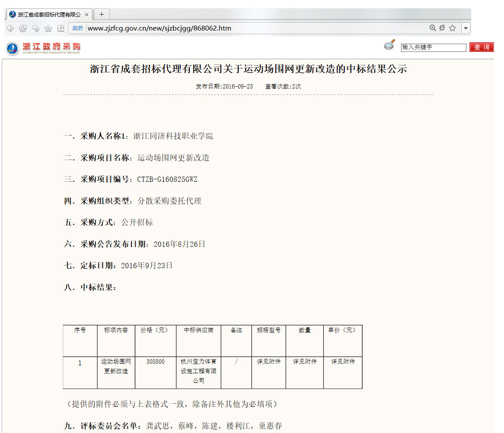Click the 浙江政府采购 site logo
Image resolution: width=504 pixels, height=433 pixels.
43,47
